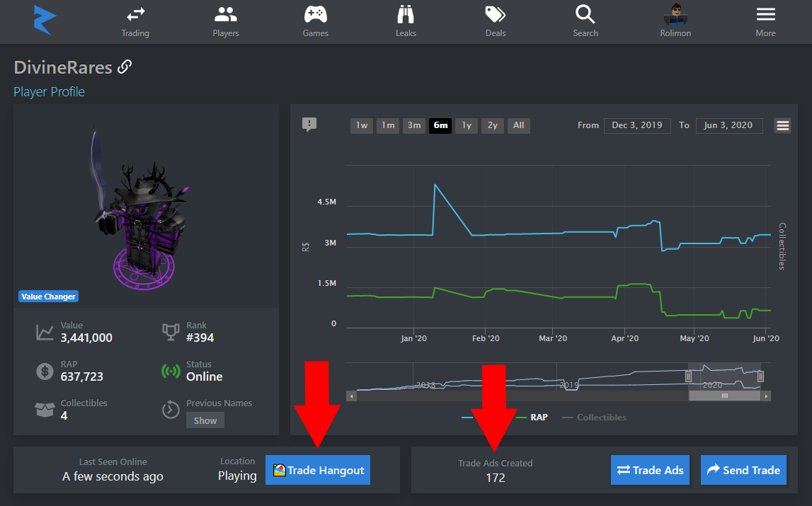Screen dimensions: 812x506
Task: Click the 'A few seconds ago' text
Action: [x=113, y=476]
